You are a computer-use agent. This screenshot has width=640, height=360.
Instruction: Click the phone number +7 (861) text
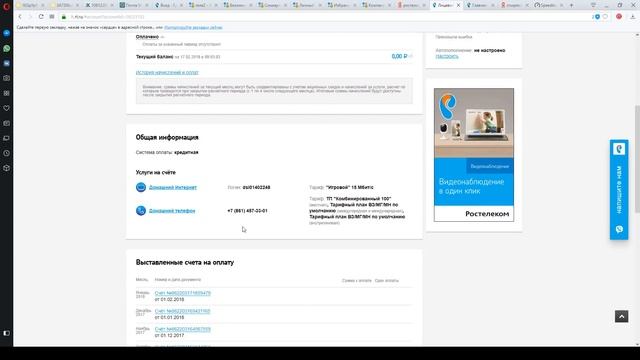[247, 211]
